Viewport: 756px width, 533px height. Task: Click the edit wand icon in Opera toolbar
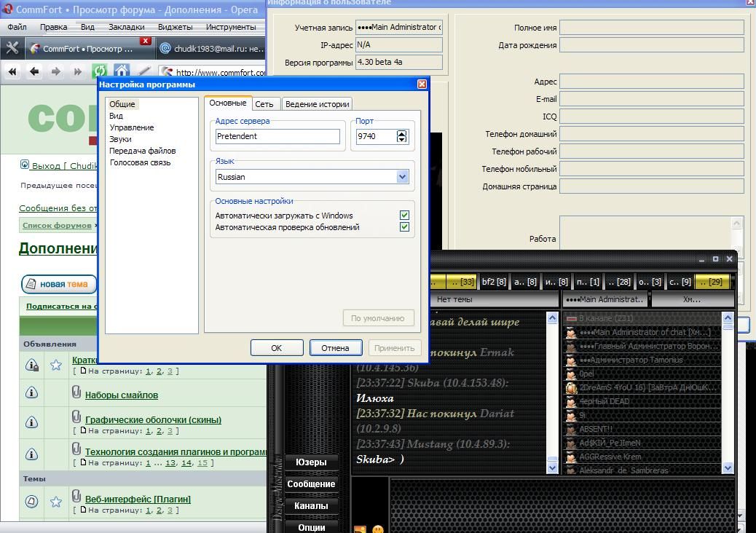143,71
